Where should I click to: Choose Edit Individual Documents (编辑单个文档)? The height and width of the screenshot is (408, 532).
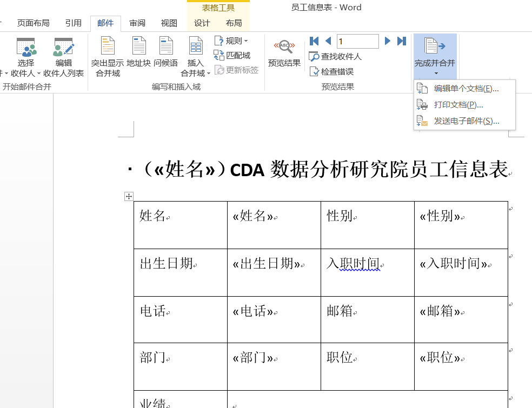[x=464, y=89]
